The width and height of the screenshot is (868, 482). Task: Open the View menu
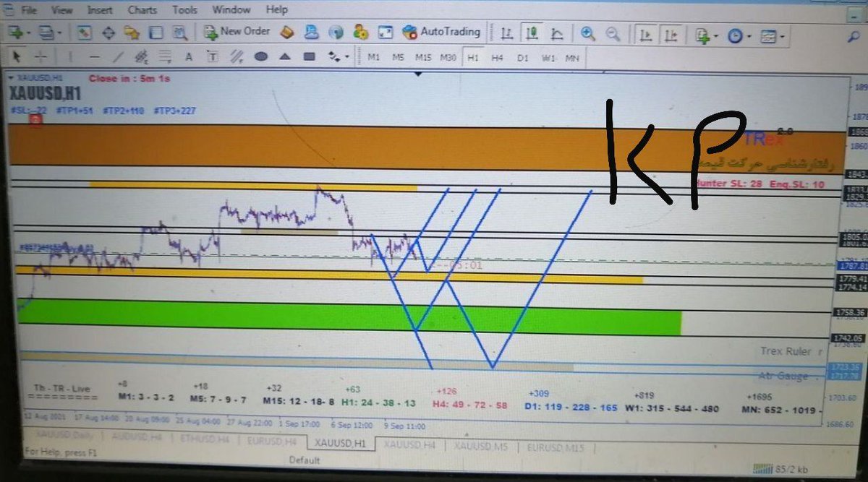pos(62,10)
